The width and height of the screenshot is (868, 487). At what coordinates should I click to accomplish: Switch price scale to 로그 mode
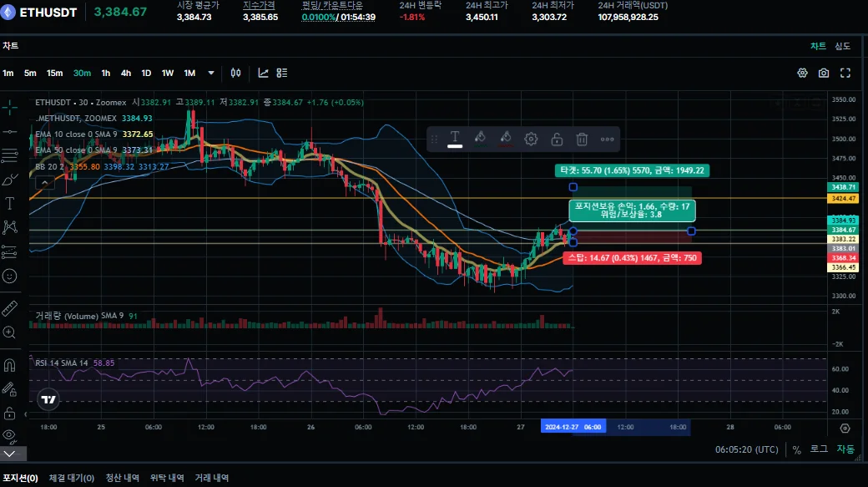819,449
